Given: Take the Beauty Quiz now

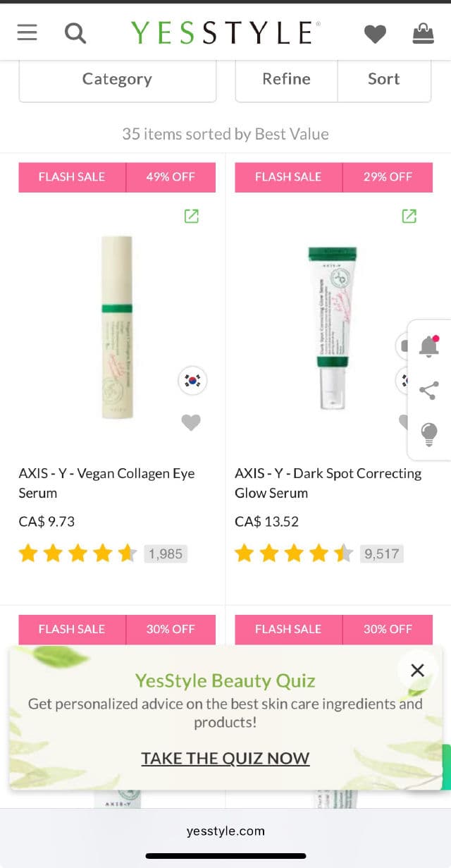Looking at the screenshot, I should [225, 758].
